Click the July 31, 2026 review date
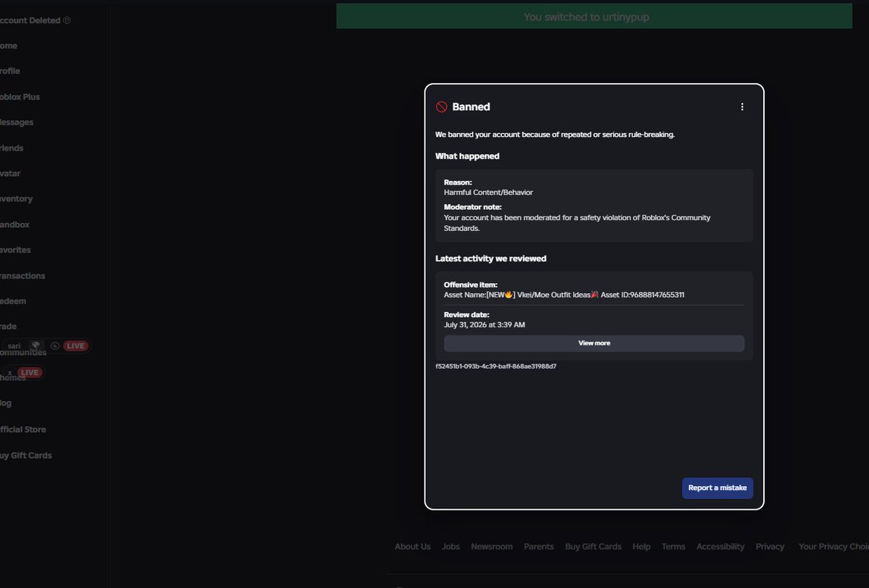The height and width of the screenshot is (588, 869). (484, 324)
